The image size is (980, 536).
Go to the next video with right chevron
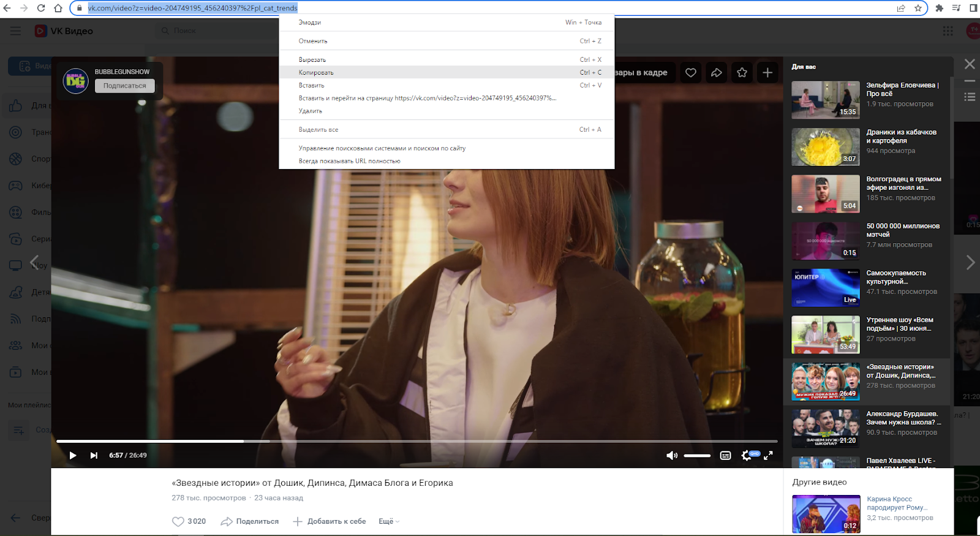970,262
